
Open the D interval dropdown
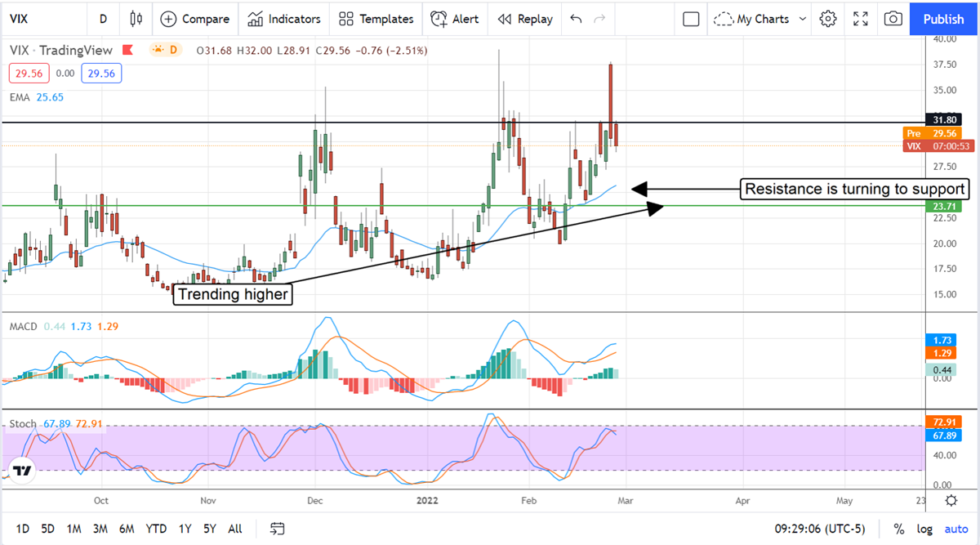pos(103,19)
